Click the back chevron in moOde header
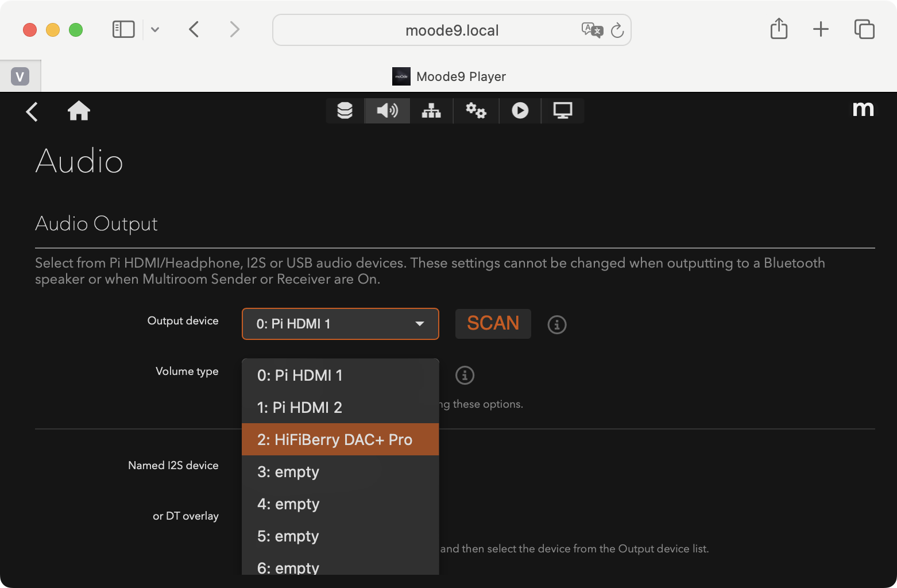897x588 pixels. click(x=32, y=111)
